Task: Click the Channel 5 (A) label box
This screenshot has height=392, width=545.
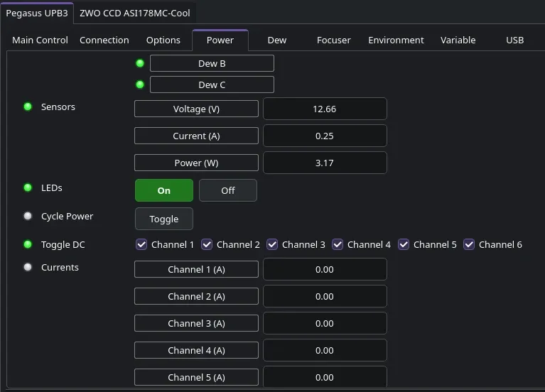Action: coord(196,377)
